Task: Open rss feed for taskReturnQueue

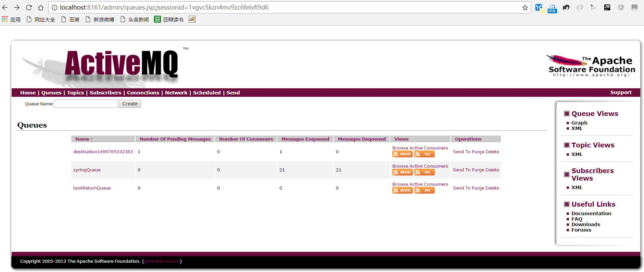Action: tap(424, 190)
